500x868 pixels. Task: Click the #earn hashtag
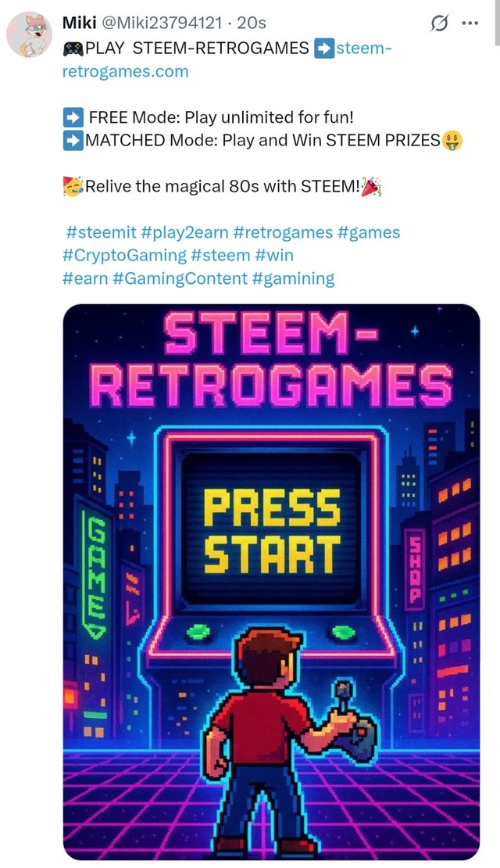[85, 278]
